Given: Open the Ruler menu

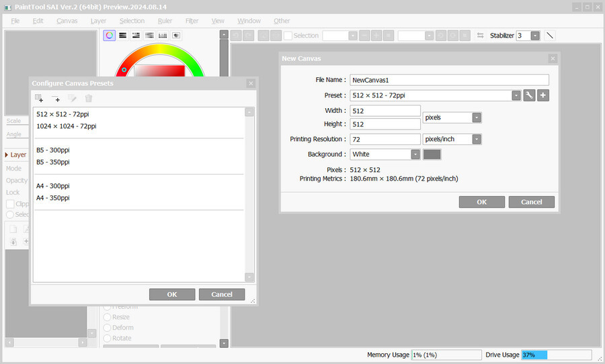Looking at the screenshot, I should tap(165, 21).
